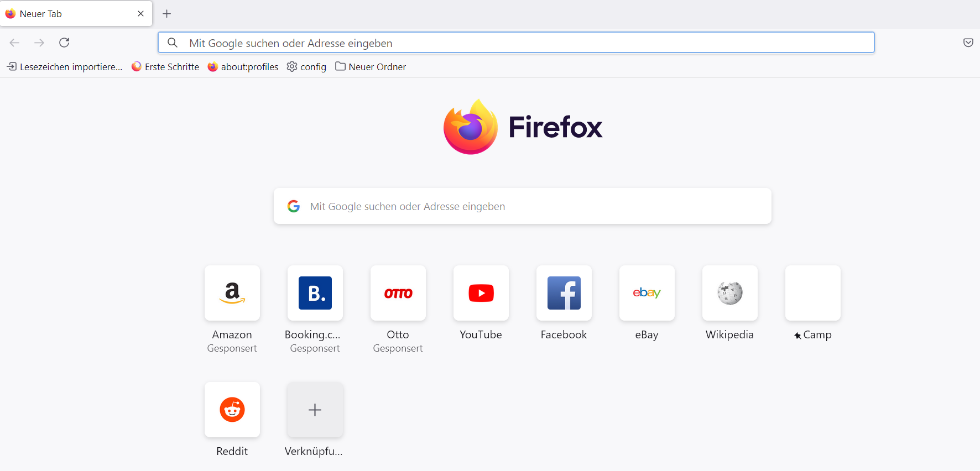Viewport: 980px width, 471px height.
Task: Open the Camp shortcut tile
Action: (813, 293)
